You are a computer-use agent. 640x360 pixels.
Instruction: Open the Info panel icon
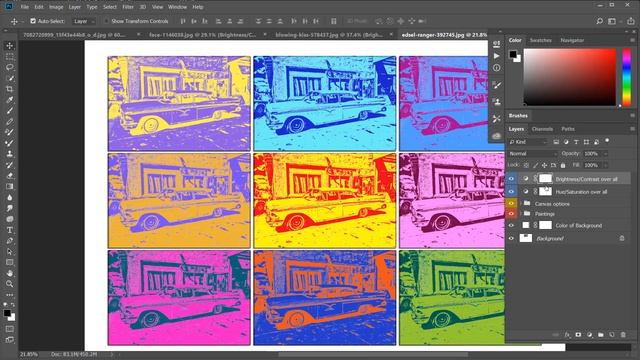tap(496, 68)
